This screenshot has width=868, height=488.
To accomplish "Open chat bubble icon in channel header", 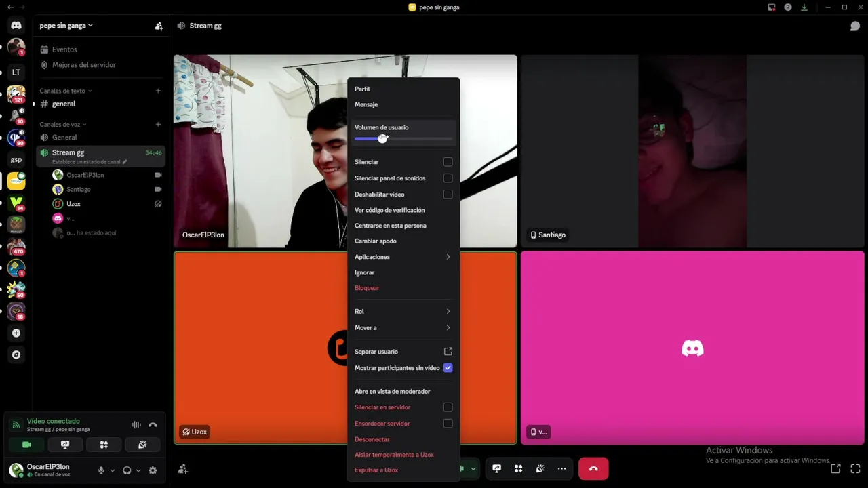I will coord(855,26).
